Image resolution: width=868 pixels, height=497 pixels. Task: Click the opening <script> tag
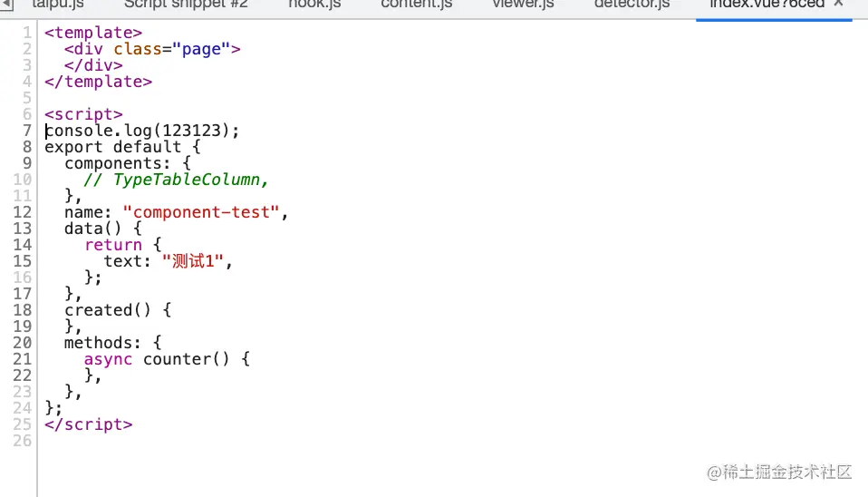83,114
